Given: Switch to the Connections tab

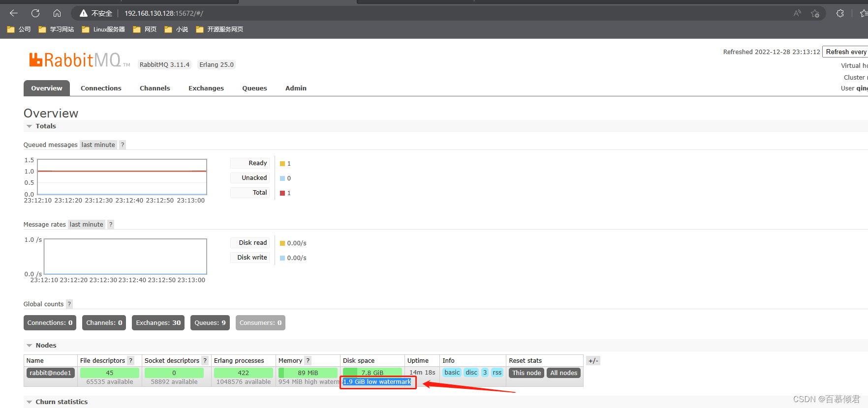Looking at the screenshot, I should (101, 88).
